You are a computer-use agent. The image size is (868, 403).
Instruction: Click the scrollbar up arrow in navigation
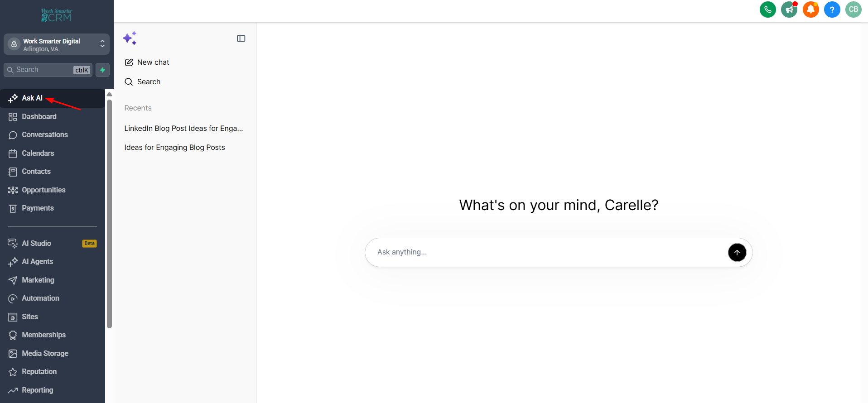109,94
